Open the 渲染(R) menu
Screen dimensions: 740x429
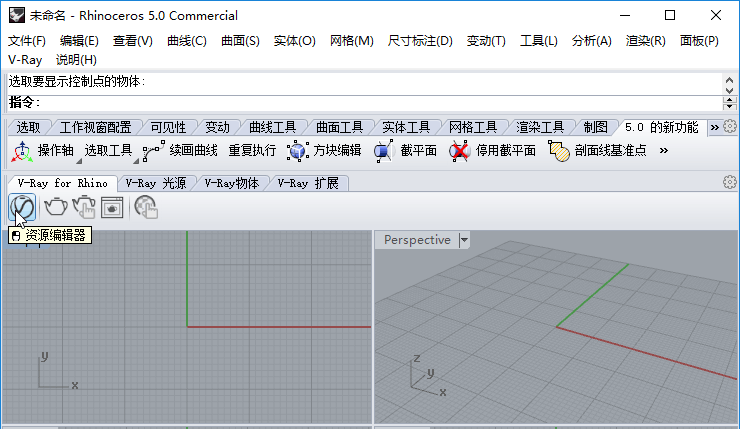[646, 41]
